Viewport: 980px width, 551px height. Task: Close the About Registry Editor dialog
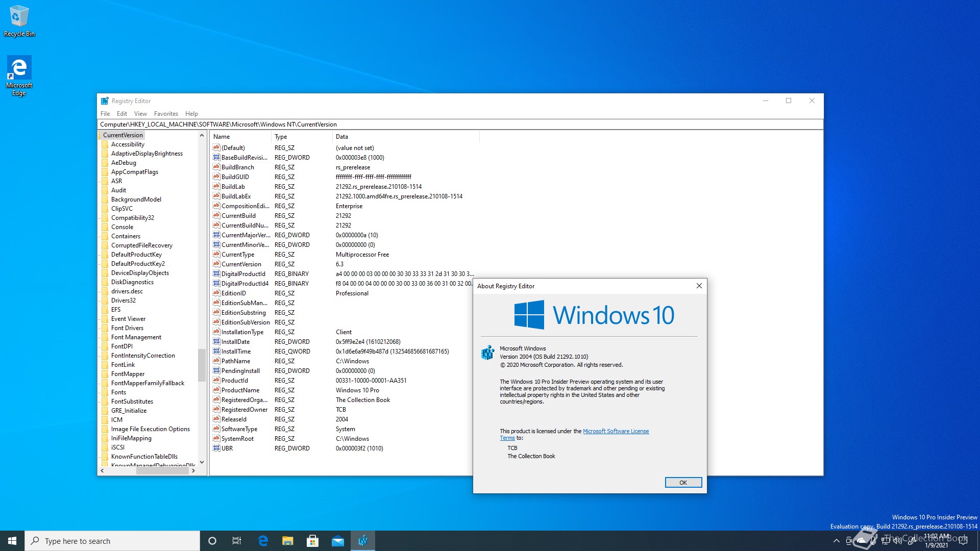point(699,286)
